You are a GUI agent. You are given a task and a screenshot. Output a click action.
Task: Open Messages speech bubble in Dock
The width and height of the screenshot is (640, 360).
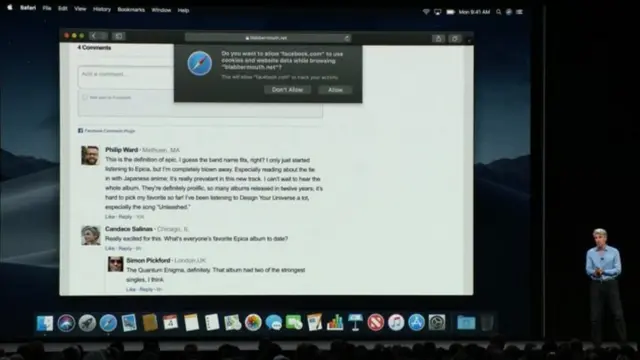tap(273, 323)
